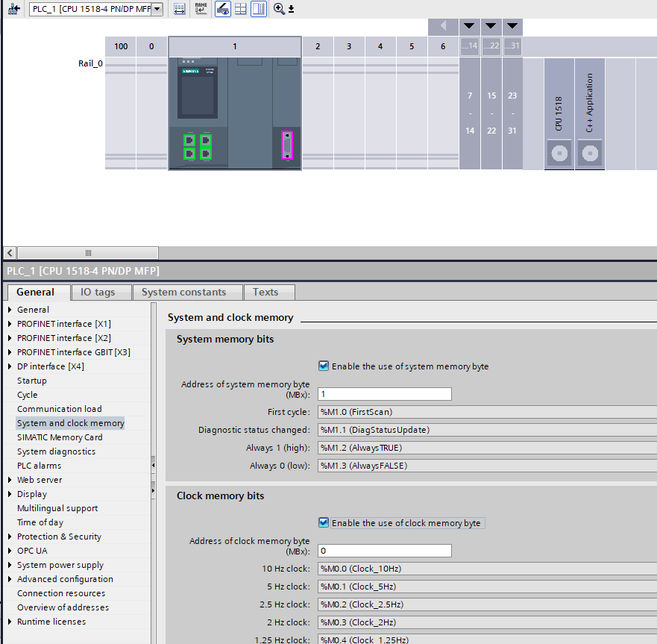This screenshot has width=657, height=644.
Task: Toggle the show module names icon
Action: (x=201, y=9)
